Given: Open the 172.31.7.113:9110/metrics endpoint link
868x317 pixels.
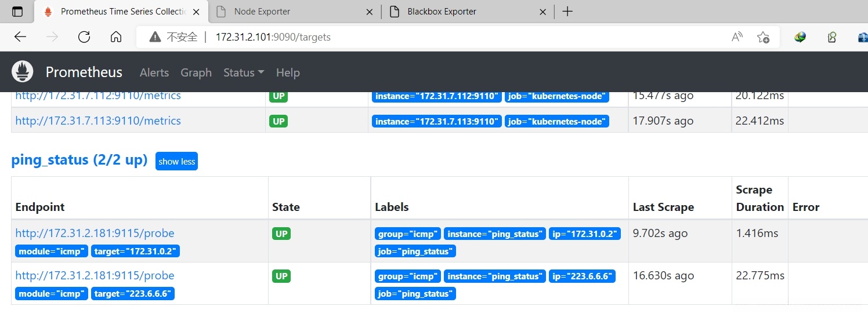Looking at the screenshot, I should [98, 121].
